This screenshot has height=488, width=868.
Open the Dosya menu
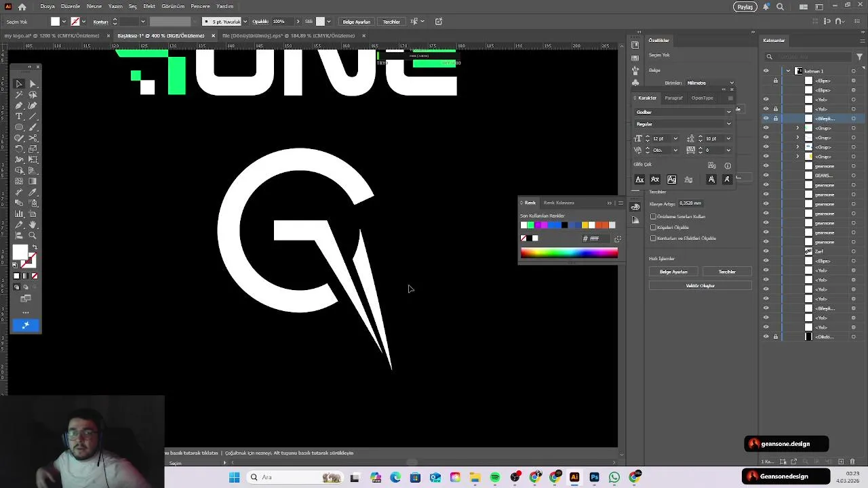[x=47, y=6]
